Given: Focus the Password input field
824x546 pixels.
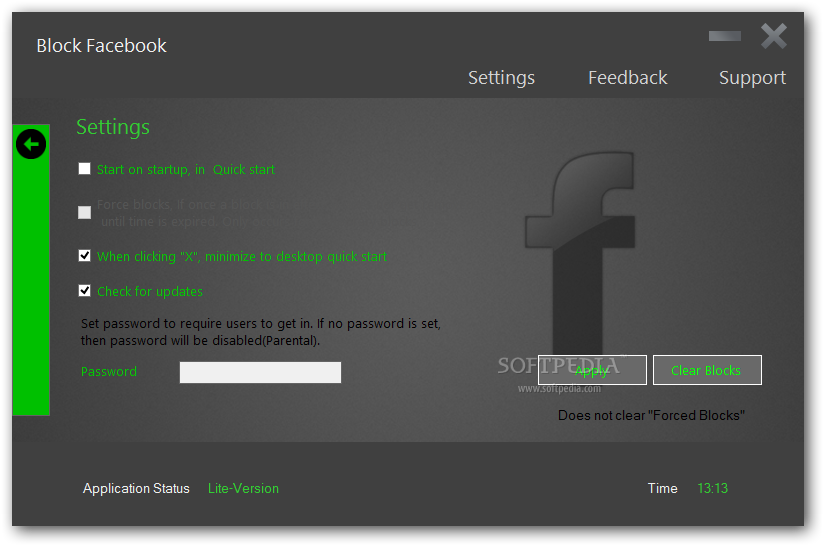Looking at the screenshot, I should (x=260, y=372).
